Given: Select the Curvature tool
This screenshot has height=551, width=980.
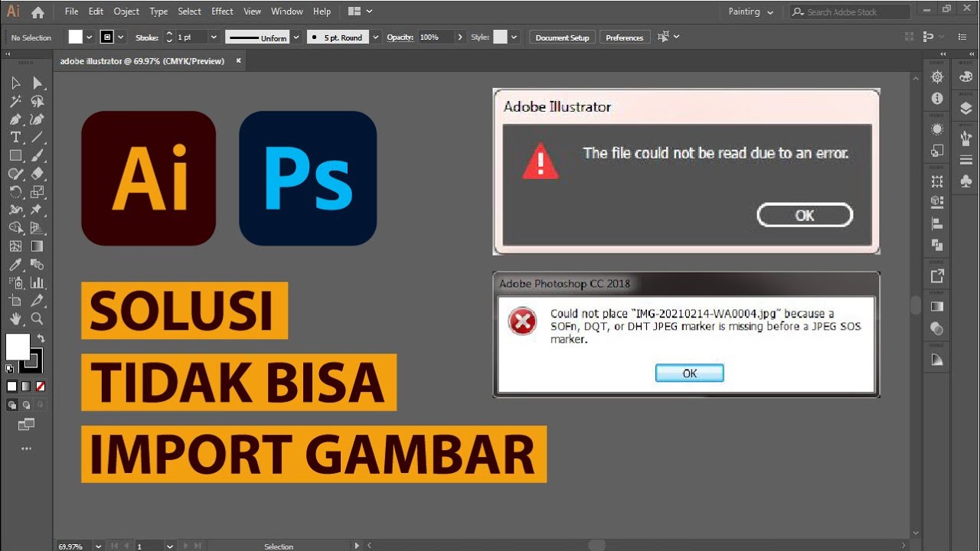Looking at the screenshot, I should click(37, 119).
